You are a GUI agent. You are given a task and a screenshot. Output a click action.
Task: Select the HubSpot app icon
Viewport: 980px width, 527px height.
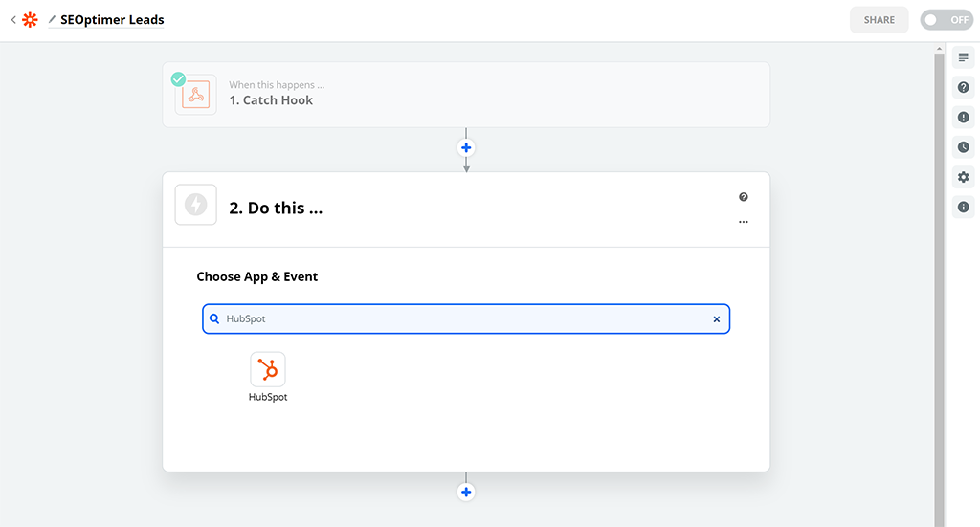(x=268, y=370)
